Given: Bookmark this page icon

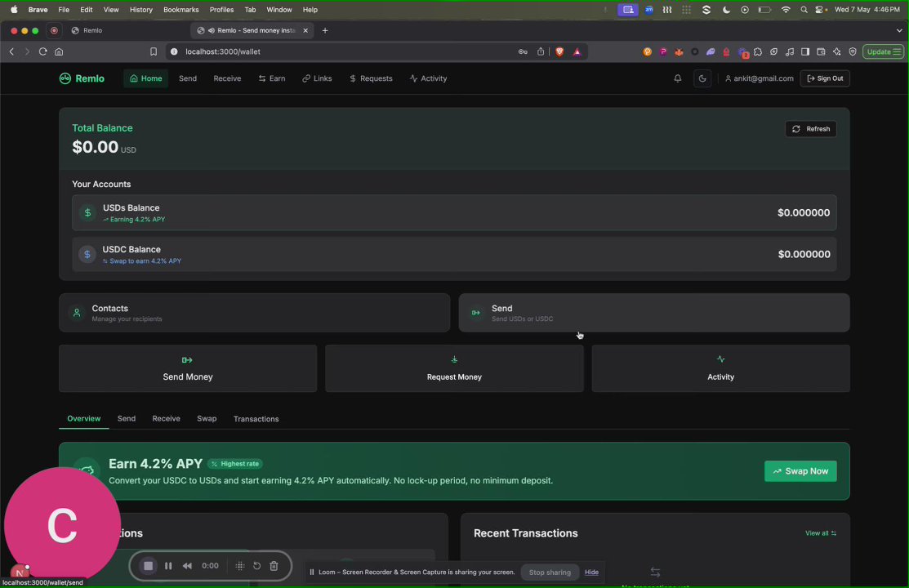Looking at the screenshot, I should [x=153, y=51].
